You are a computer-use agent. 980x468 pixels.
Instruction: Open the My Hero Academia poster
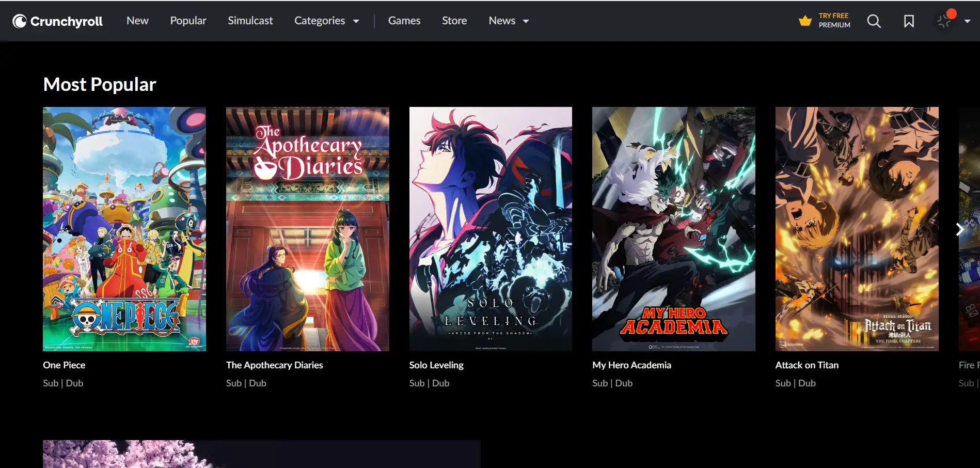[674, 229]
